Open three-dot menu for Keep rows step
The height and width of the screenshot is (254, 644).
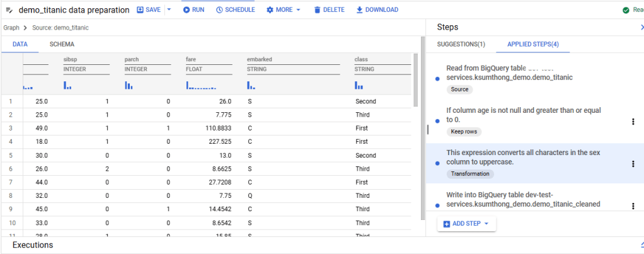point(633,122)
